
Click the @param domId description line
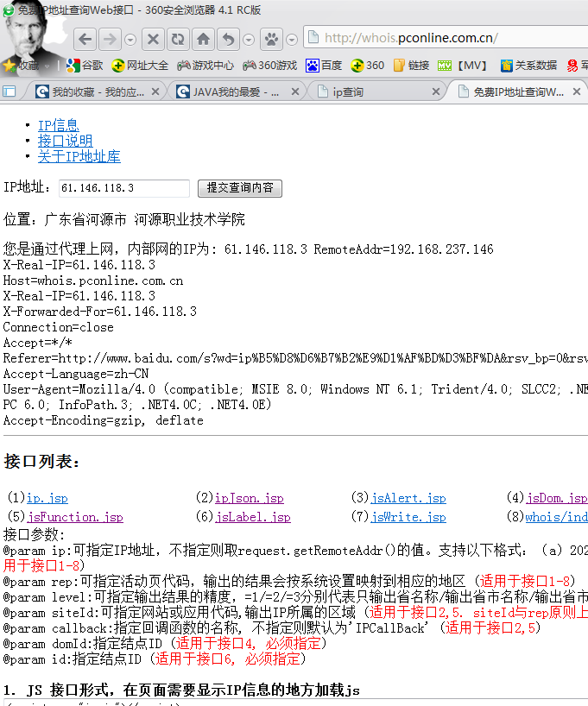tap(164, 643)
